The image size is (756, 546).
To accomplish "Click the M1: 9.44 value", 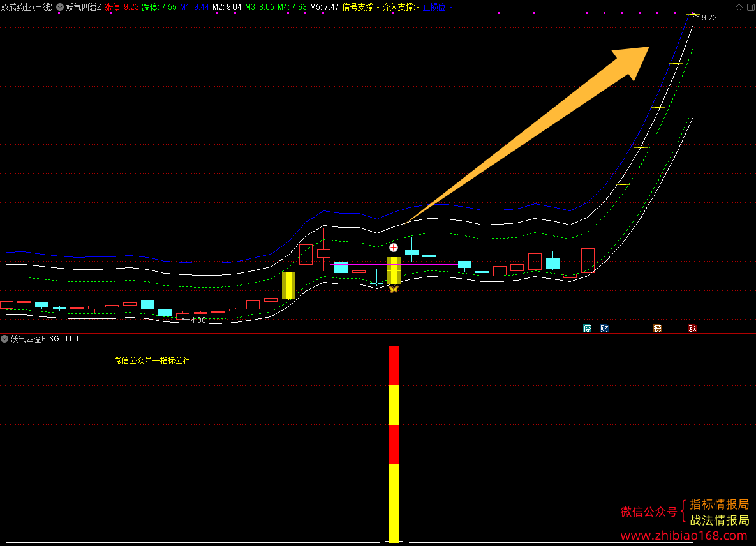I will coord(195,7).
